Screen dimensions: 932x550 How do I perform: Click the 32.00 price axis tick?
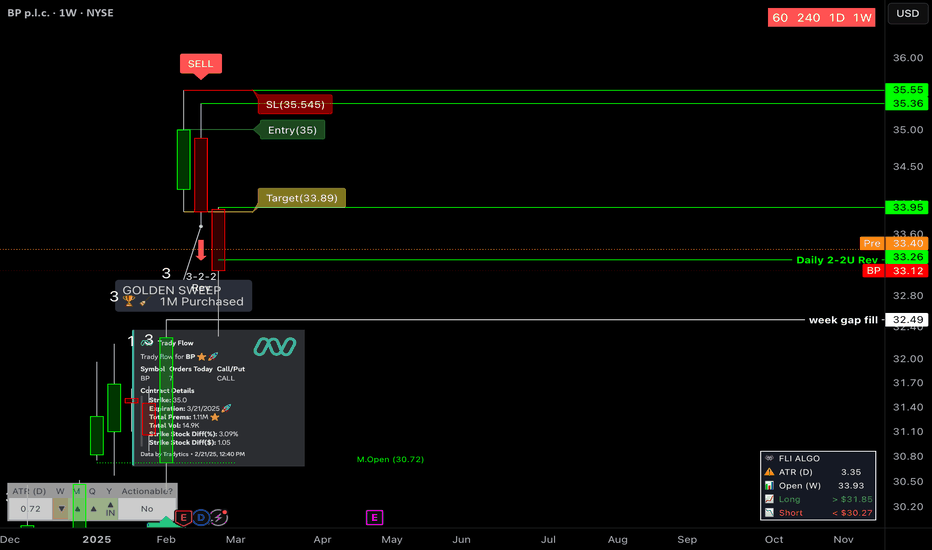pyautogui.click(x=908, y=359)
